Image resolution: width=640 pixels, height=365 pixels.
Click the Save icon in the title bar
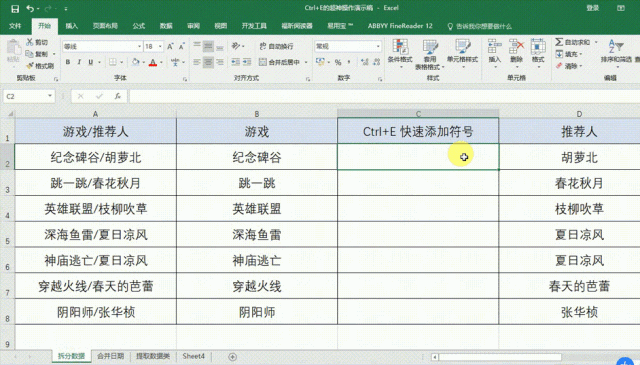(15, 9)
